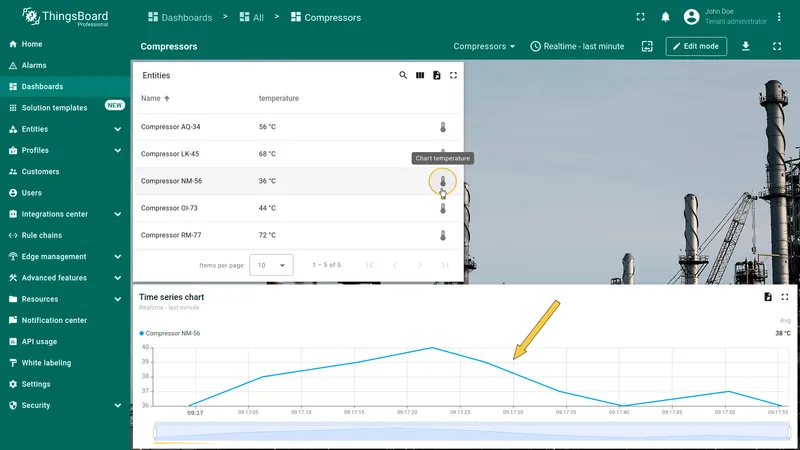The image size is (800, 450).
Task: Download the dashboard via download icon
Action: tap(745, 46)
